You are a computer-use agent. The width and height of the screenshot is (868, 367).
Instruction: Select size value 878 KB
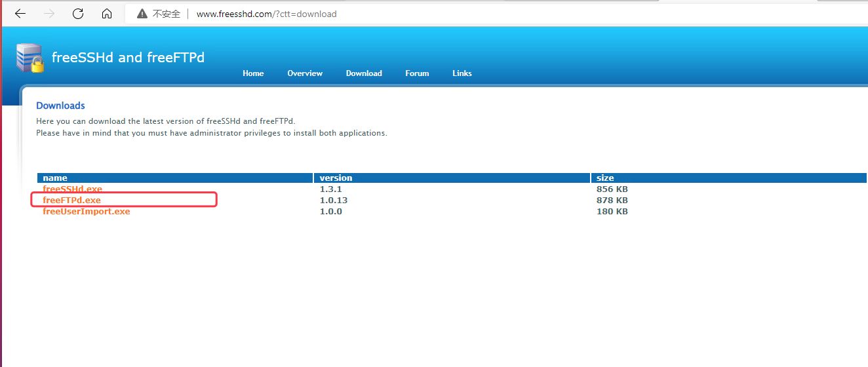pos(612,200)
